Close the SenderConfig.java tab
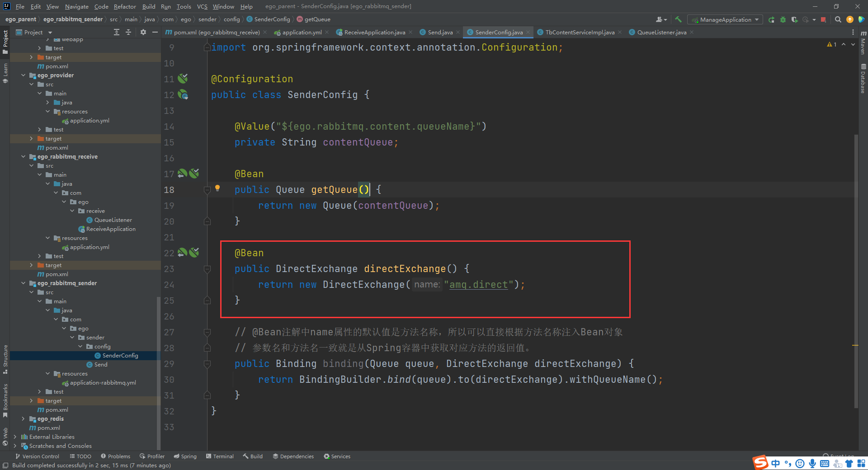The width and height of the screenshot is (868, 470). [x=528, y=32]
